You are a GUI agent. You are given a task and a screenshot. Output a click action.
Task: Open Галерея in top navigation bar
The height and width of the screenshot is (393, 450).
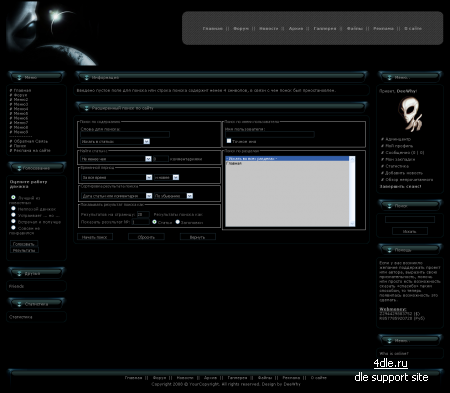pos(325,29)
